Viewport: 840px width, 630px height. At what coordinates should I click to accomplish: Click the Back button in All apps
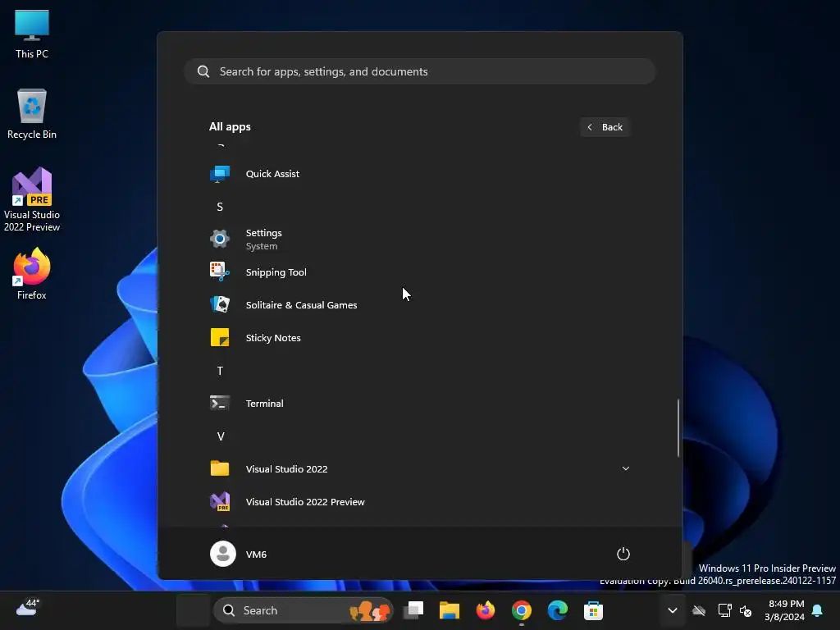point(605,127)
